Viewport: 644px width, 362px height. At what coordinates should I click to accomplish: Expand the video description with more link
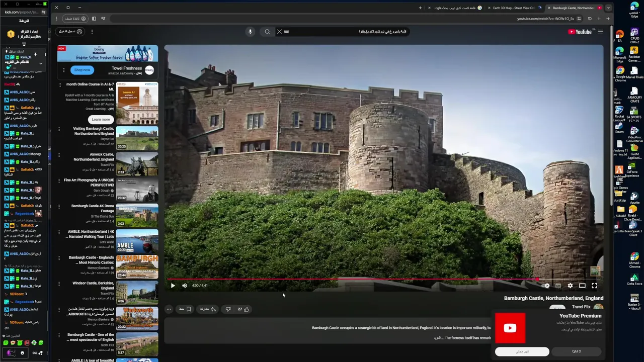click(x=438, y=338)
